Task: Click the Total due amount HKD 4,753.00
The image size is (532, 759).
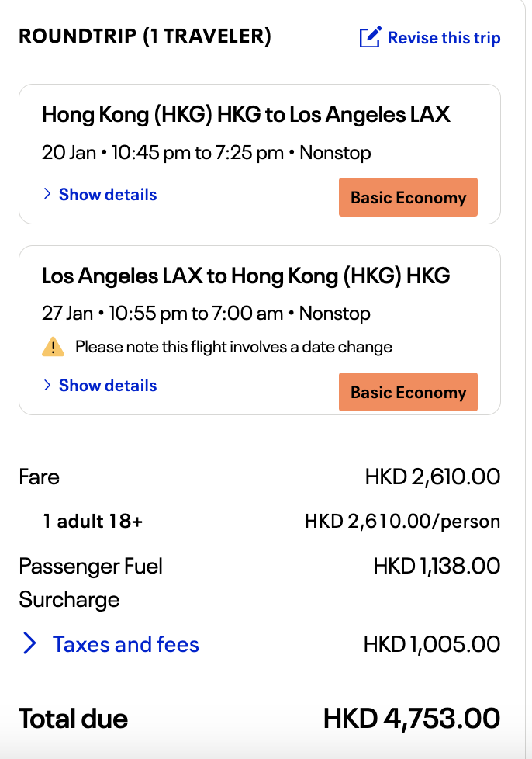Action: [x=411, y=719]
